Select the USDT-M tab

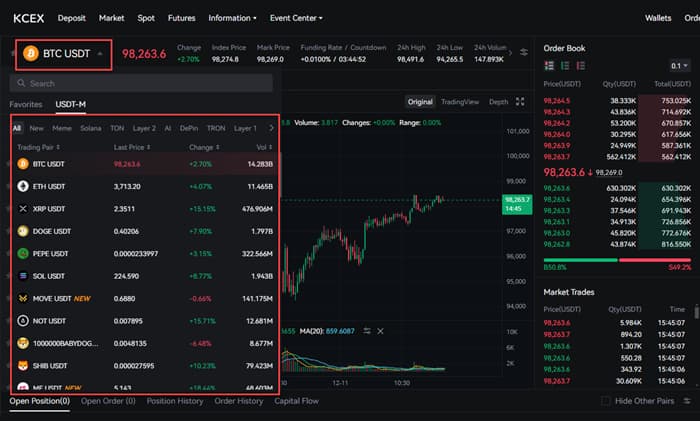tap(71, 104)
